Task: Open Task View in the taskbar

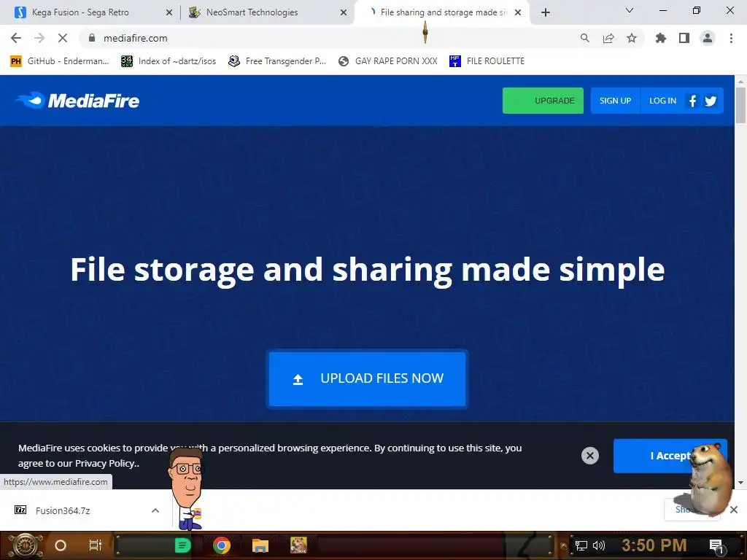Action: point(96,545)
